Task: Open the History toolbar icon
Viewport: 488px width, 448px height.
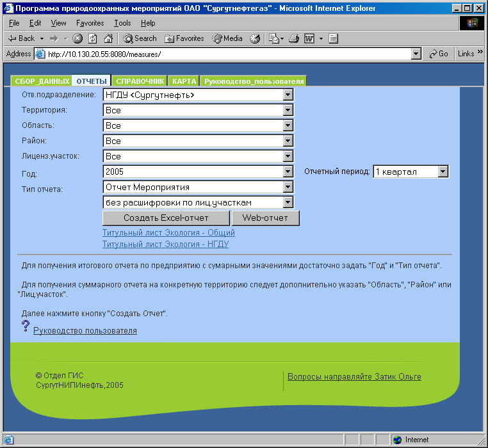Action: click(x=255, y=38)
